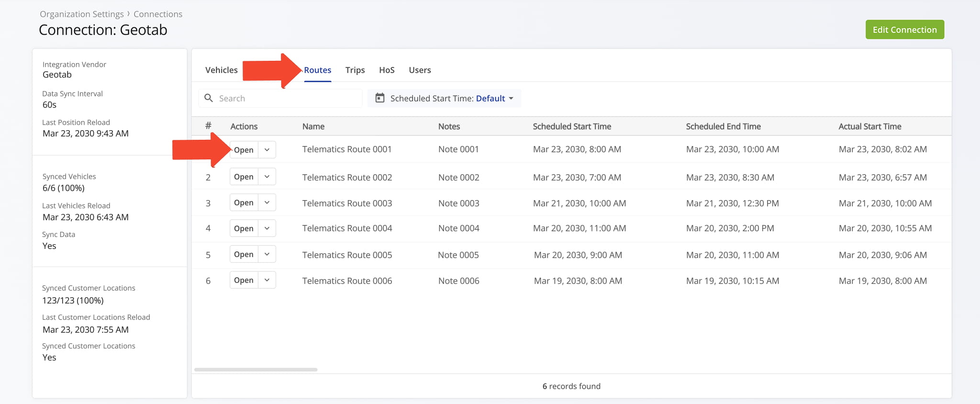
Task: Switch to the Vehicles tab
Action: click(x=221, y=70)
